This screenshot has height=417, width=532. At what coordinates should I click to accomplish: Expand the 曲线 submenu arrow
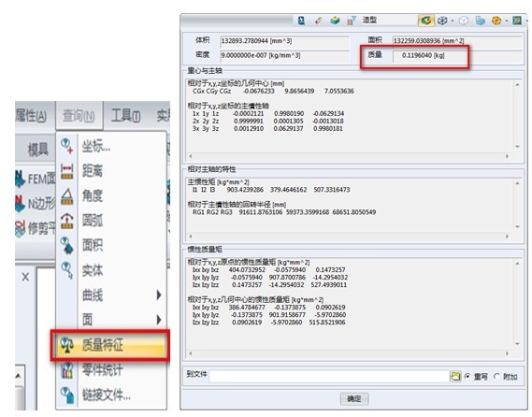click(159, 295)
